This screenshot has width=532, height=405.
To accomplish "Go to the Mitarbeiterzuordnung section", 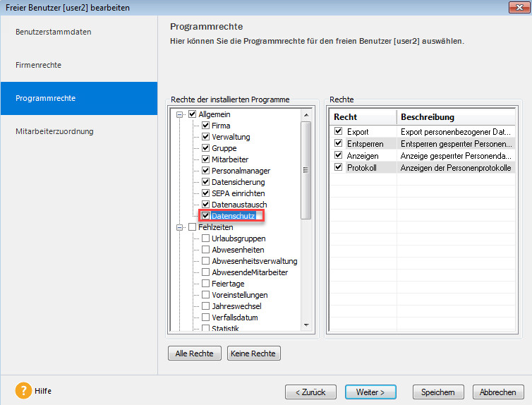I will 54,131.
